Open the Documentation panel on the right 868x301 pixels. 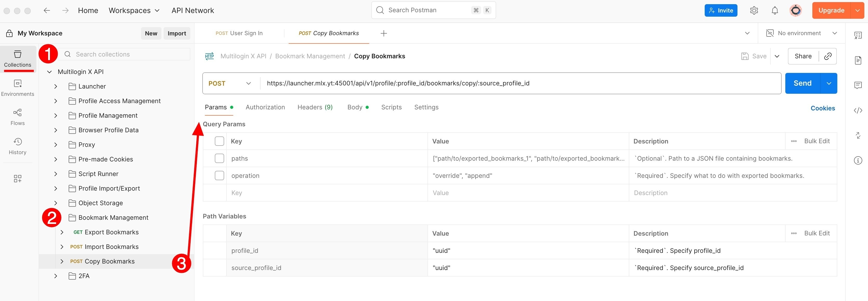[858, 60]
